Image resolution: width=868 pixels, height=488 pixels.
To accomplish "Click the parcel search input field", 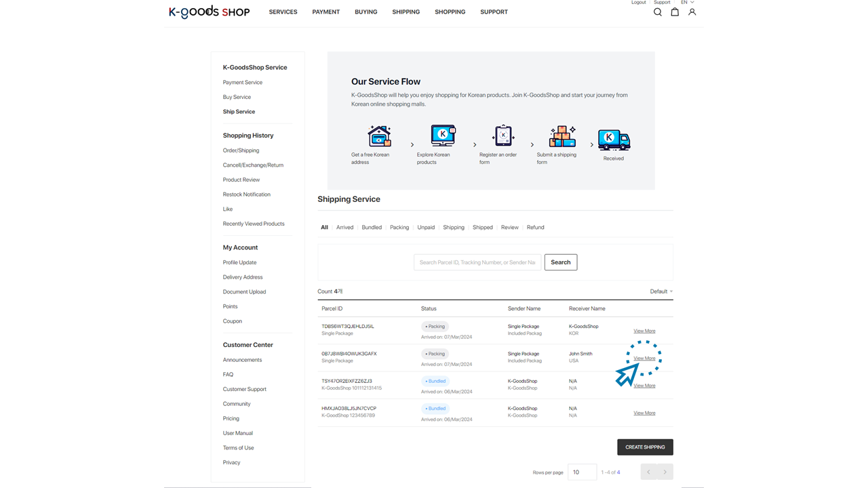I will [477, 262].
